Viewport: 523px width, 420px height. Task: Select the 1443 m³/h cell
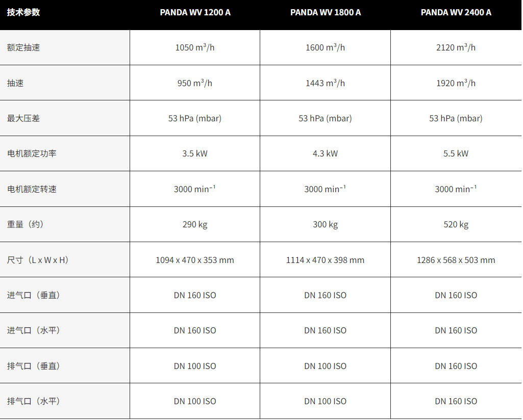[x=326, y=83]
